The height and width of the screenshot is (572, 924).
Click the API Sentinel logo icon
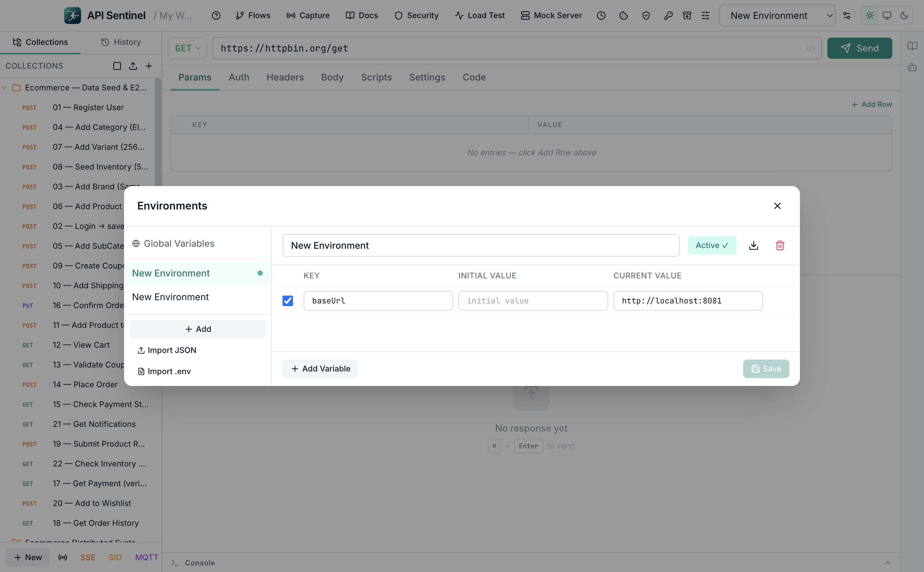(72, 16)
